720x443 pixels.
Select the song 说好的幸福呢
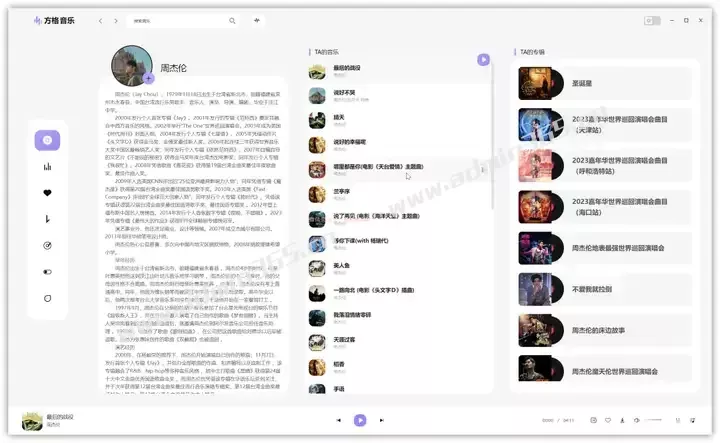pos(399,146)
